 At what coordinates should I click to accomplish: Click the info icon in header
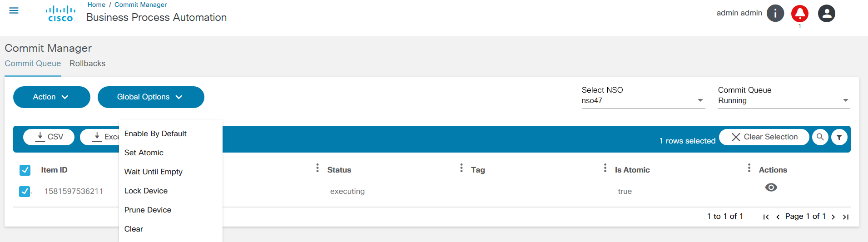pyautogui.click(x=775, y=13)
